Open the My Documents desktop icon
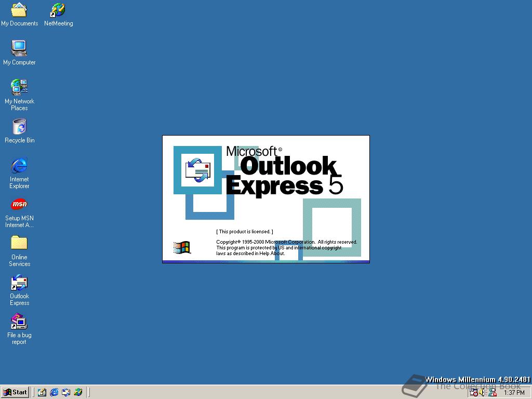 tap(19, 14)
